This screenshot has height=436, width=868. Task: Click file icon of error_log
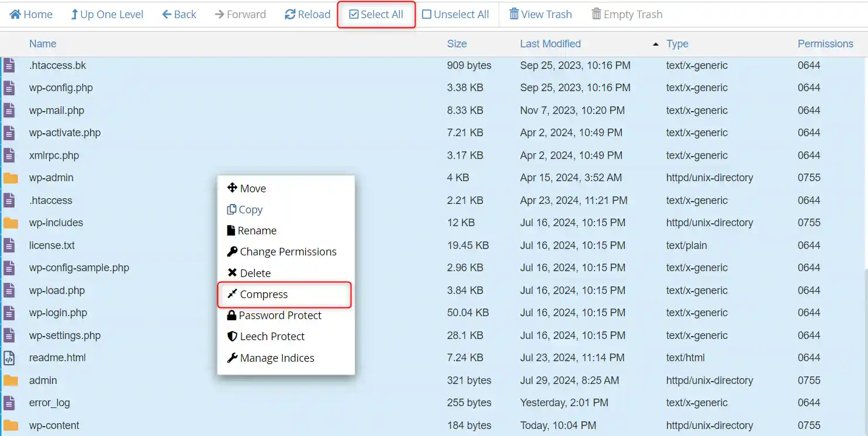pyautogui.click(x=9, y=403)
